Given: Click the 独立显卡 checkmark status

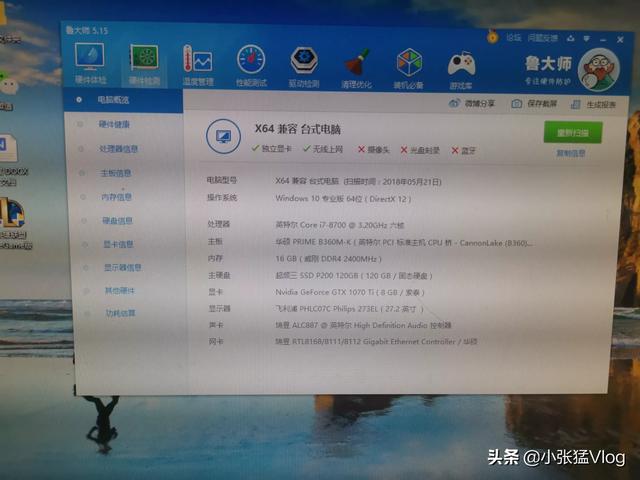Looking at the screenshot, I should coord(271,148).
